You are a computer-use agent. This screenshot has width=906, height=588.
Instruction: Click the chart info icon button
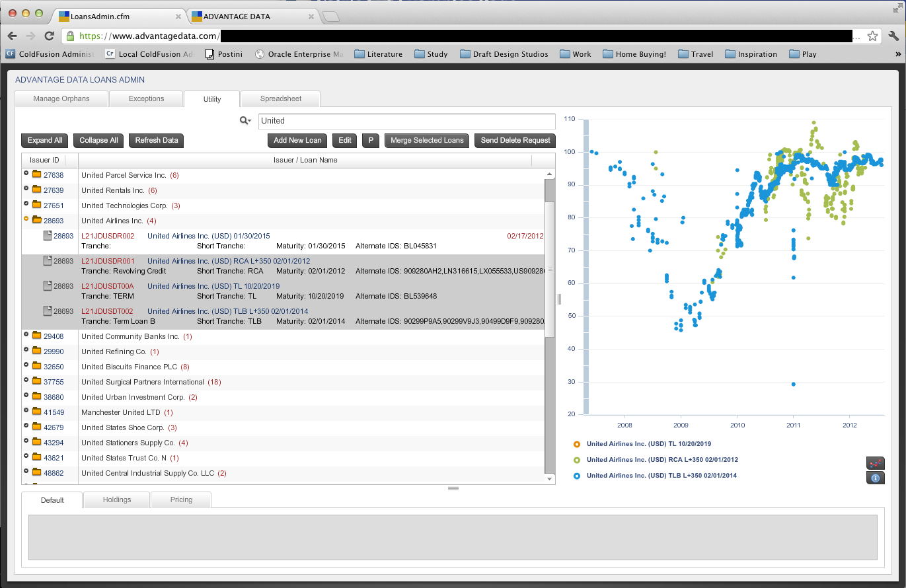(x=875, y=478)
